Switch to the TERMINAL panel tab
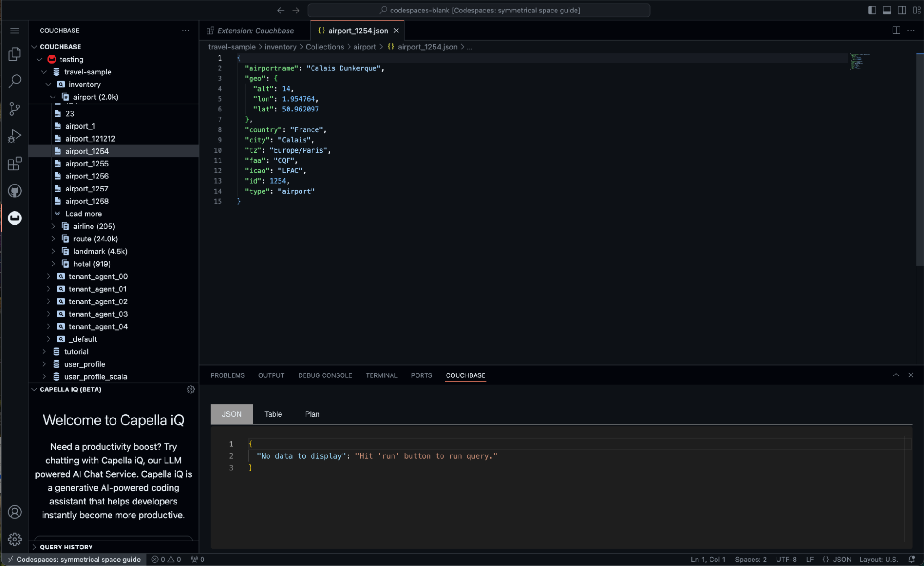 click(381, 375)
